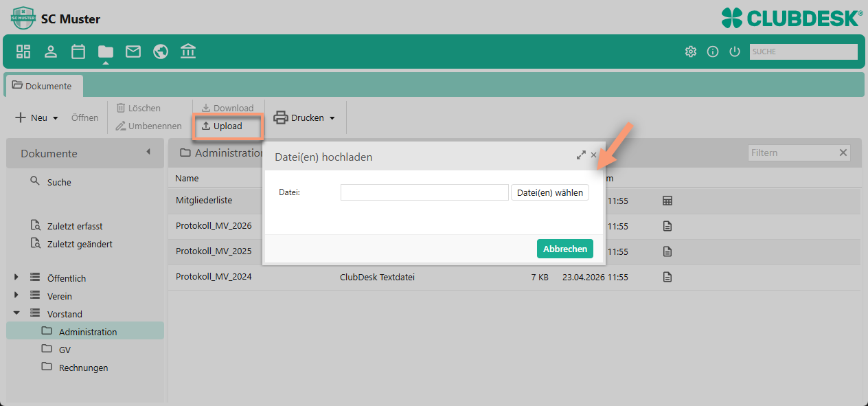
Task: Expand the Öffentlich tree node
Action: pyautogui.click(x=16, y=278)
